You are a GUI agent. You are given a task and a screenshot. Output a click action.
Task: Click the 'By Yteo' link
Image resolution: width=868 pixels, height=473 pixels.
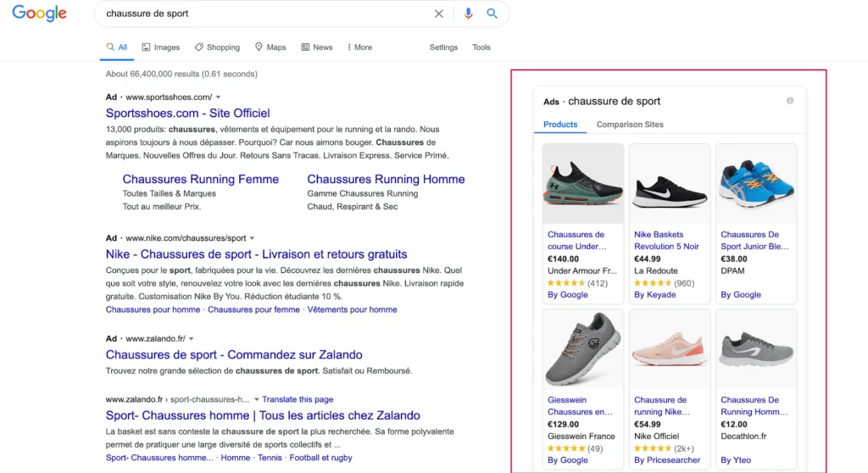click(736, 460)
